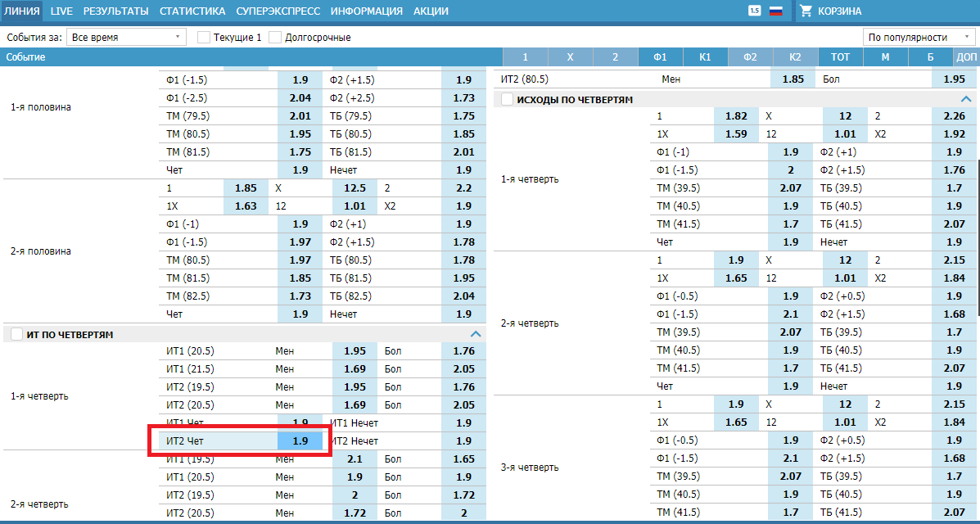
Task: Check the ИТ ПО ЧЕТВЕРТЯМ section checkbox
Action: point(16,335)
